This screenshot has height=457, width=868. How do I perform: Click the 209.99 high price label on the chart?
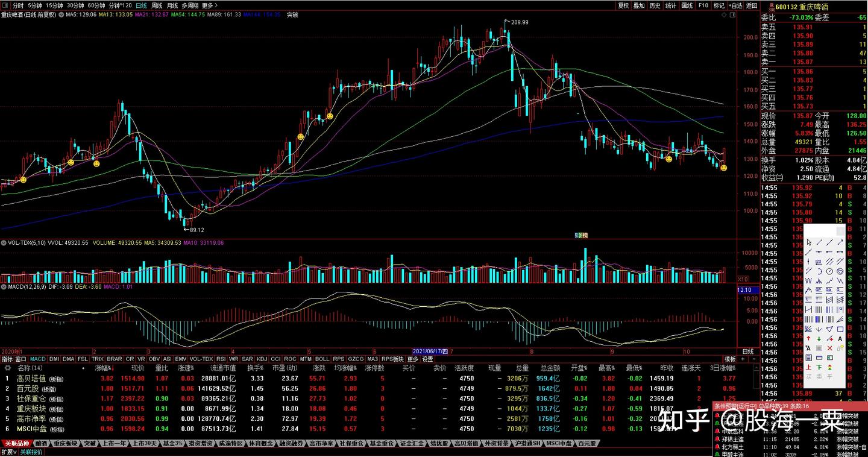coord(519,22)
